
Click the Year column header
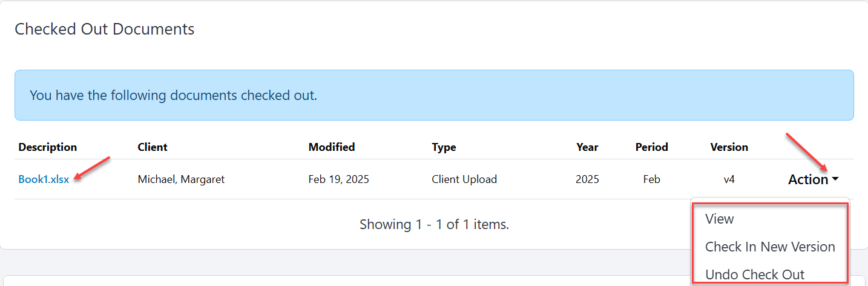pyautogui.click(x=587, y=147)
